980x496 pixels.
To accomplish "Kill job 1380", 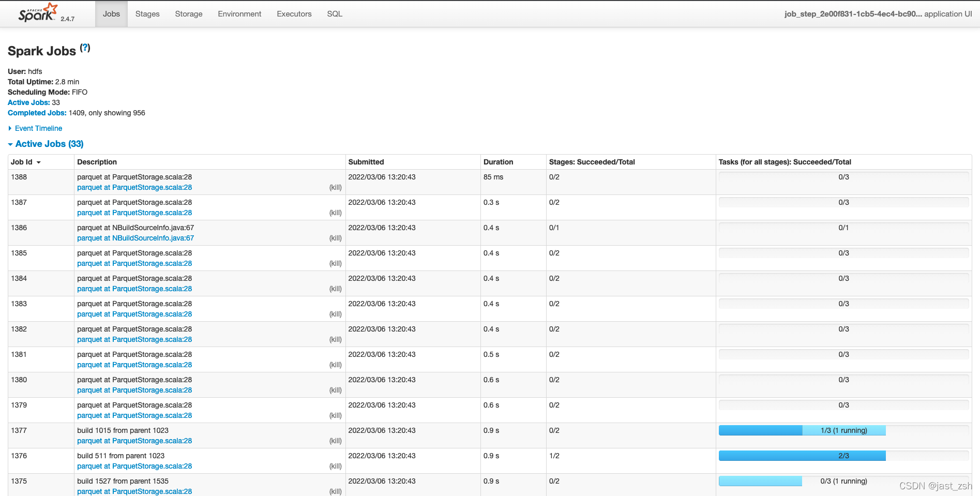I will (x=336, y=390).
